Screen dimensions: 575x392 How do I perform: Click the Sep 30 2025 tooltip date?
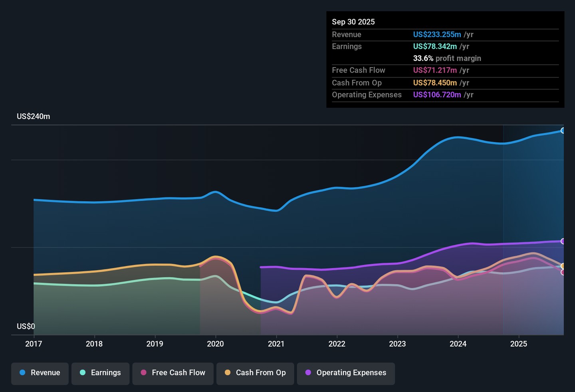353,22
